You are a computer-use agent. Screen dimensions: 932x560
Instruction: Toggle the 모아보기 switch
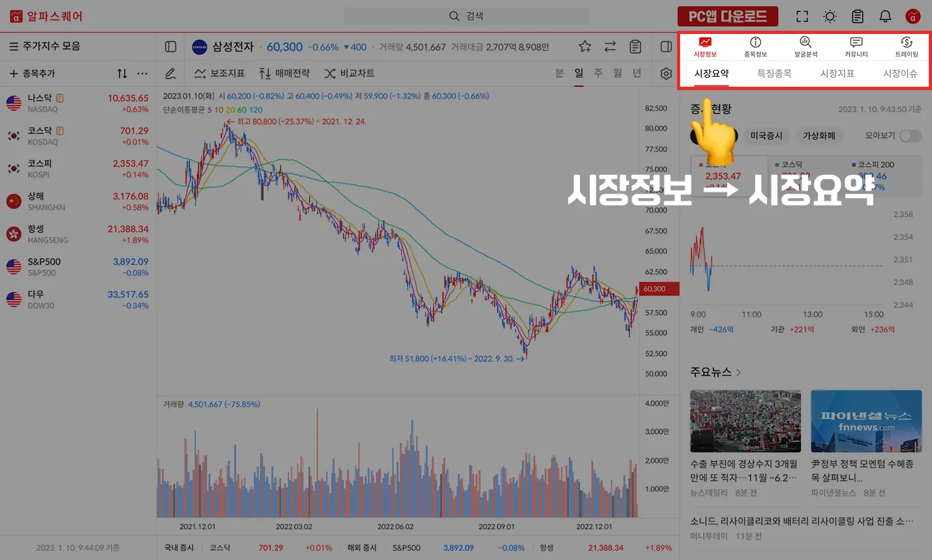[911, 136]
